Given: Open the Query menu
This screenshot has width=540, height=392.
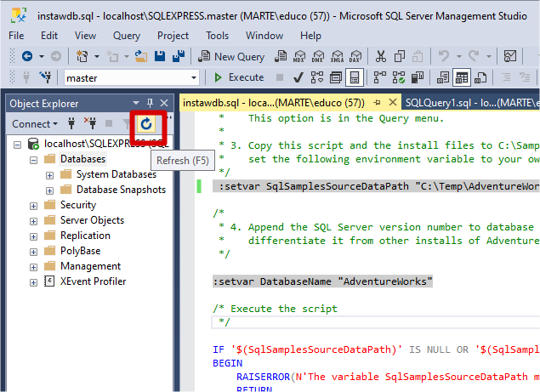Looking at the screenshot, I should coord(127,36).
